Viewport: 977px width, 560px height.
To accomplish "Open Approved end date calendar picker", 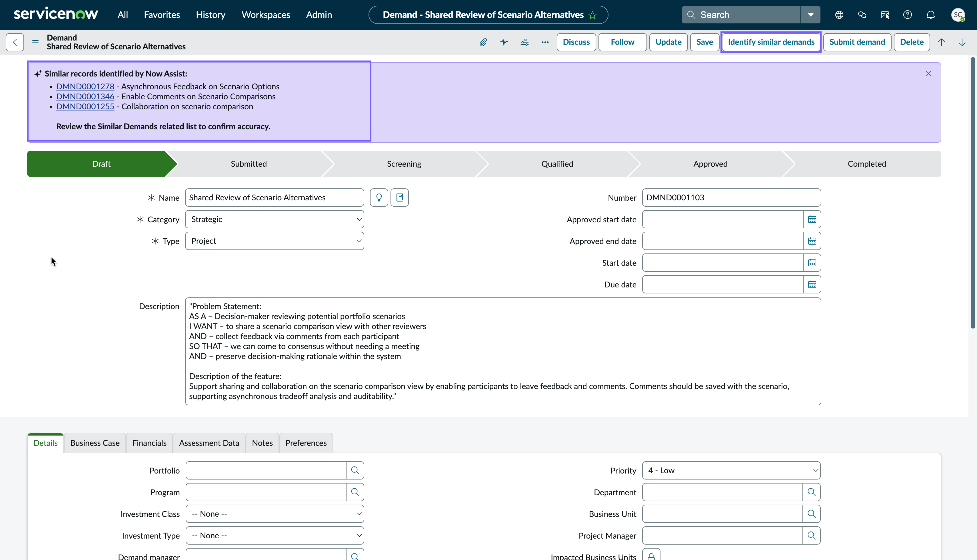I will [x=812, y=241].
